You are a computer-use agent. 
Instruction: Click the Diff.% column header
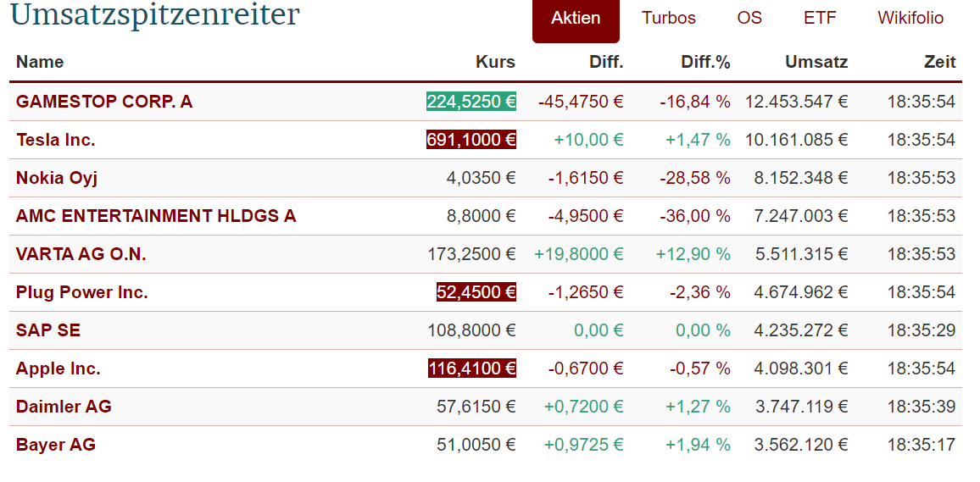click(705, 62)
